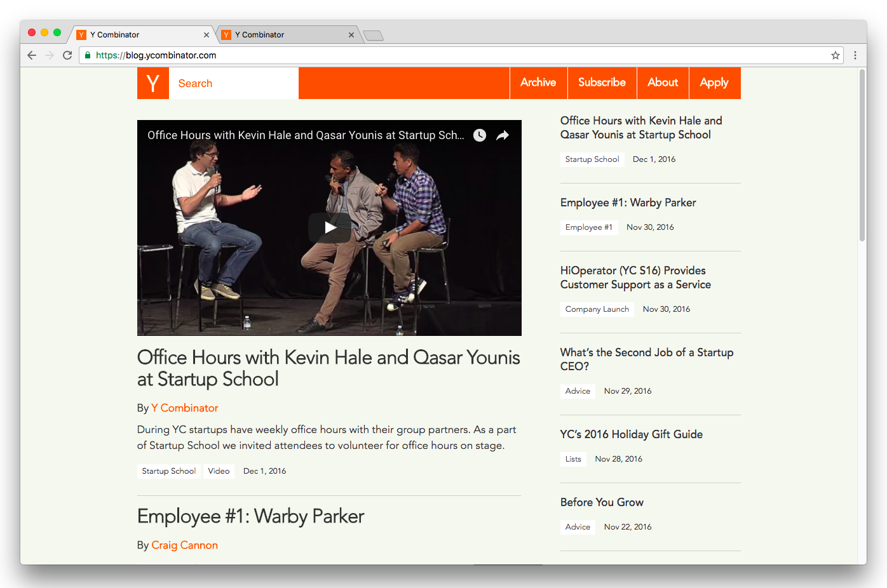Viewport: 887px width, 588px height.
Task: Open What's the Second Job of a Startup CEO
Action: pos(647,359)
